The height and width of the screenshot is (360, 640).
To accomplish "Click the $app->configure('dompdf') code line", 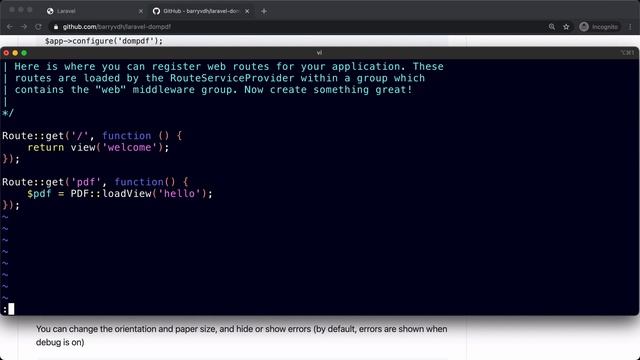I will pos(104,41).
